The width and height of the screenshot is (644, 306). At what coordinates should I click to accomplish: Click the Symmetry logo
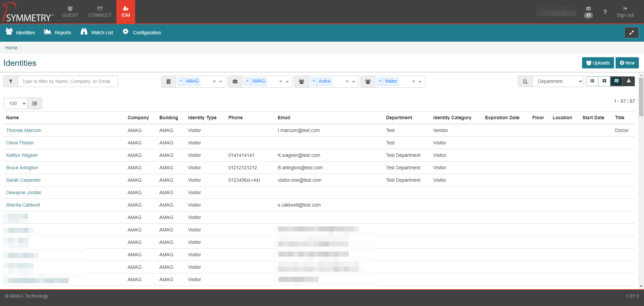tap(28, 12)
